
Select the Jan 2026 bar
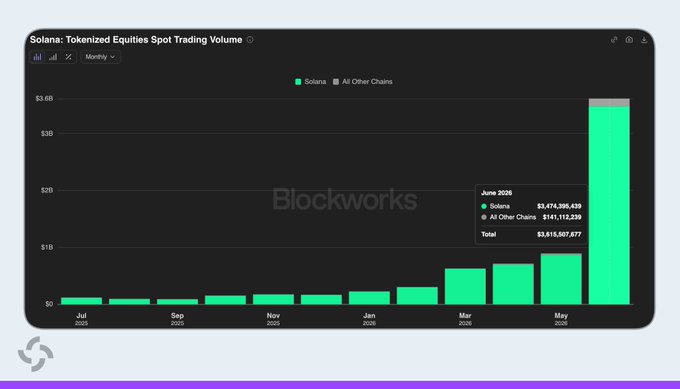369,298
